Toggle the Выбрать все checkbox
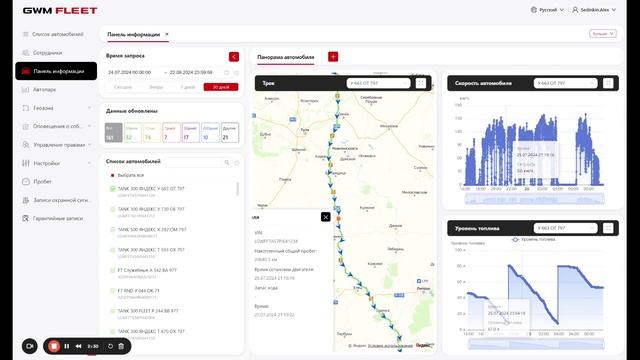The height and width of the screenshot is (360, 640). coord(113,175)
